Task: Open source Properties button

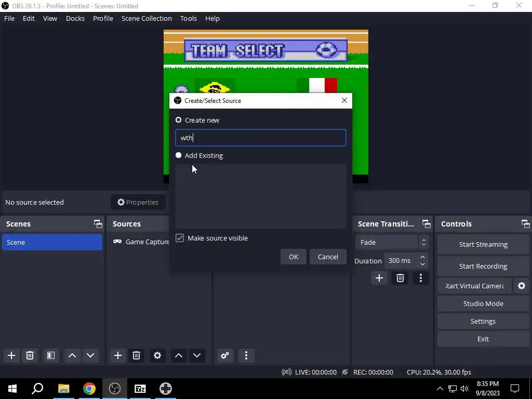Action: [x=138, y=202]
